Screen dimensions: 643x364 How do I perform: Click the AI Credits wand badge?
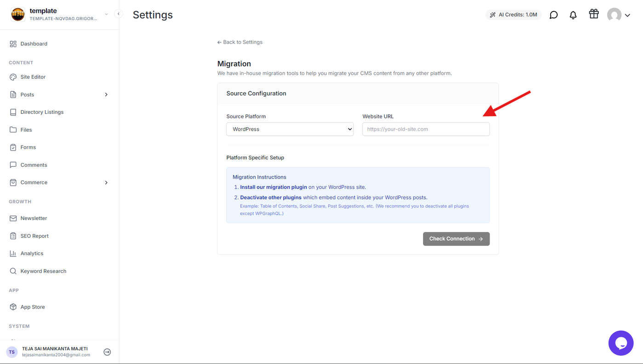513,15
